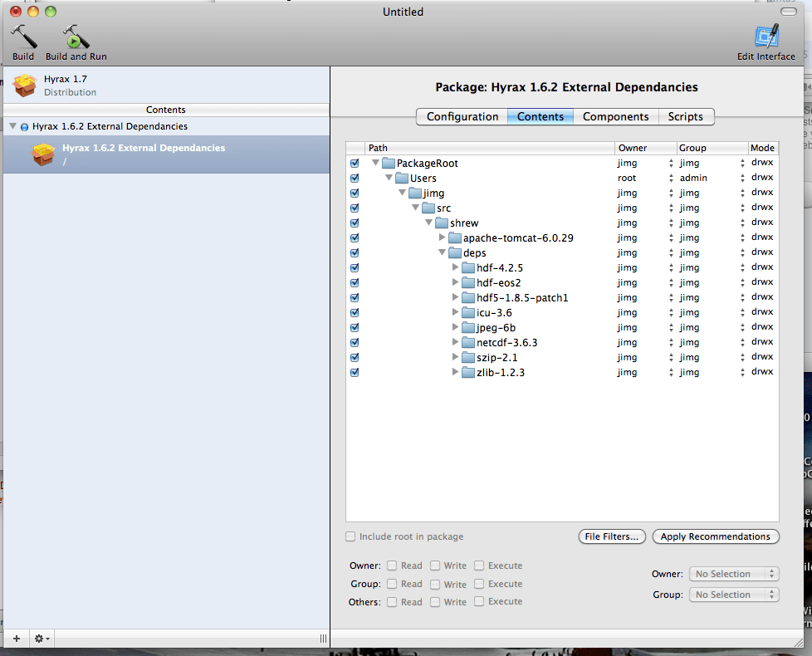Click Apply Recommendations button

coord(716,536)
